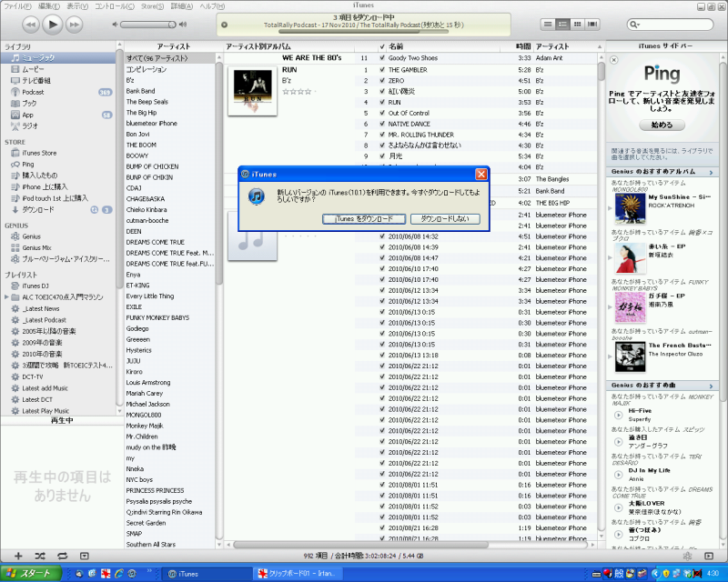Image resolution: width=728 pixels, height=582 pixels.
Task: Expand My SunShine album recommendation arrow
Action: (x=610, y=208)
